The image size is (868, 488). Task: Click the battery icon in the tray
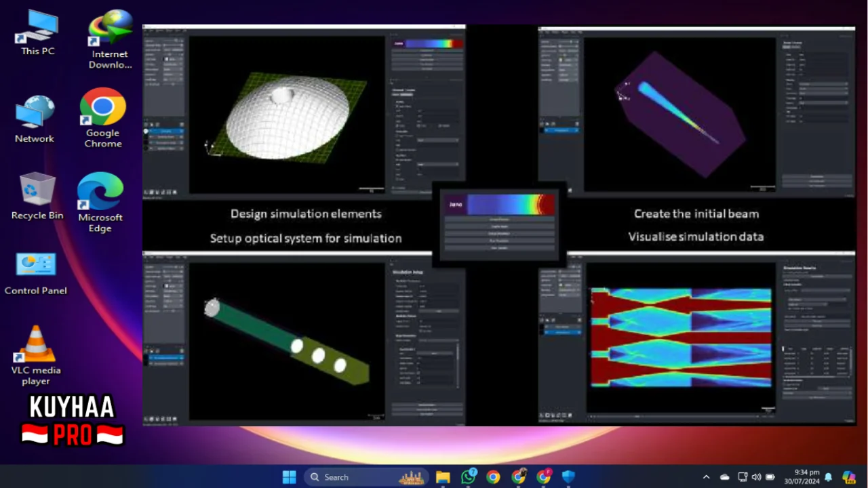(770, 477)
